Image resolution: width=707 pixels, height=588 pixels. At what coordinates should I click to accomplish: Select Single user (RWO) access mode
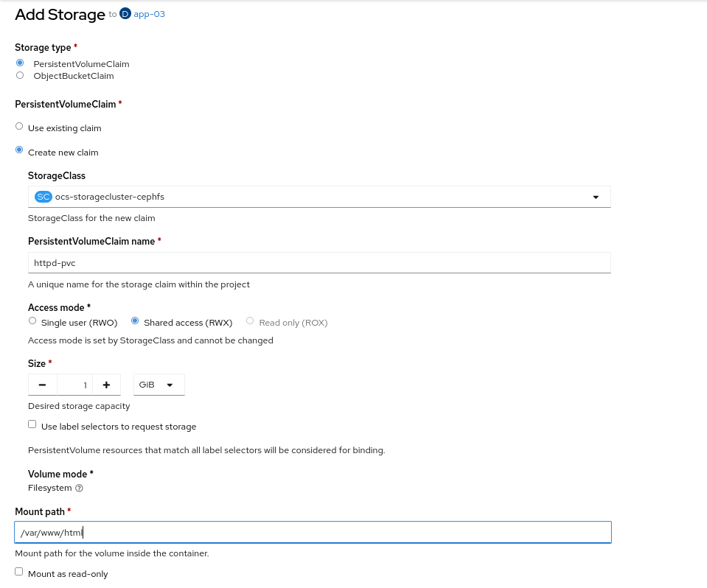[x=32, y=321]
